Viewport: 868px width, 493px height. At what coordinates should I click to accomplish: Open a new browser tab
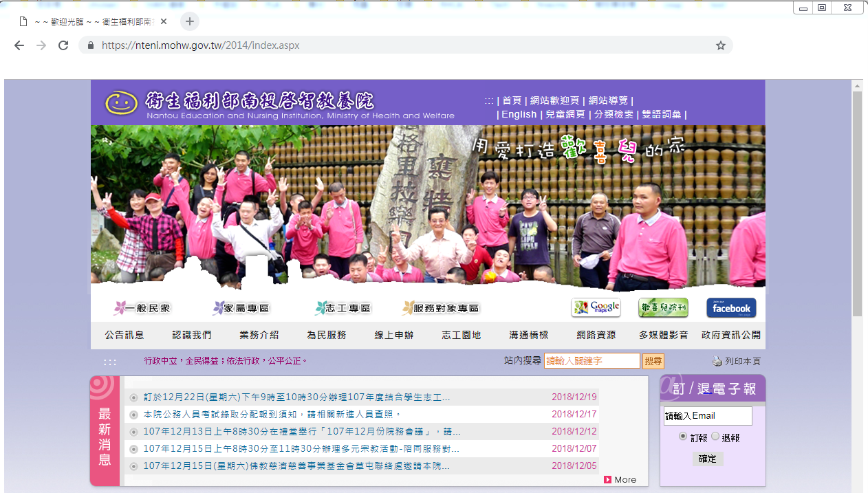(x=190, y=21)
